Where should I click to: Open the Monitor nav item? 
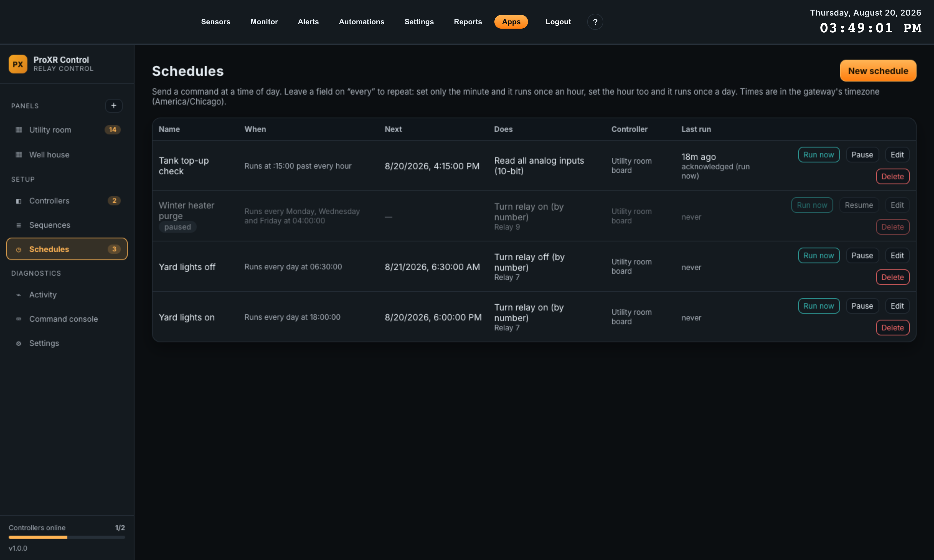click(264, 22)
